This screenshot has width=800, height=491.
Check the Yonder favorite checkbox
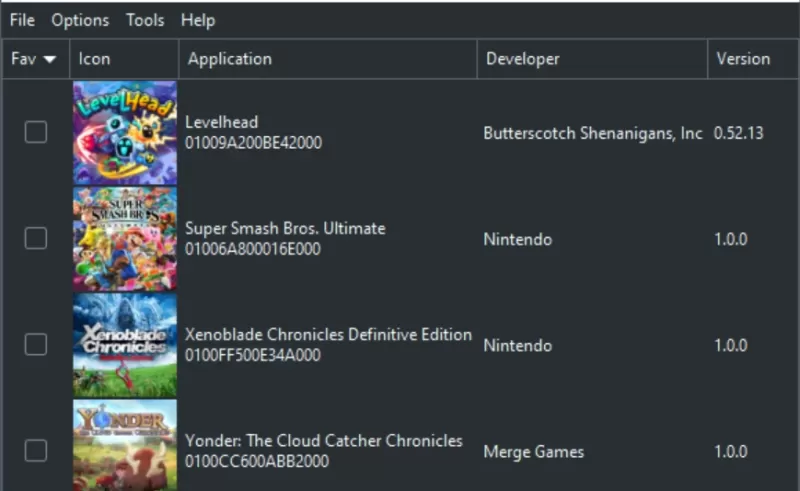tap(36, 451)
